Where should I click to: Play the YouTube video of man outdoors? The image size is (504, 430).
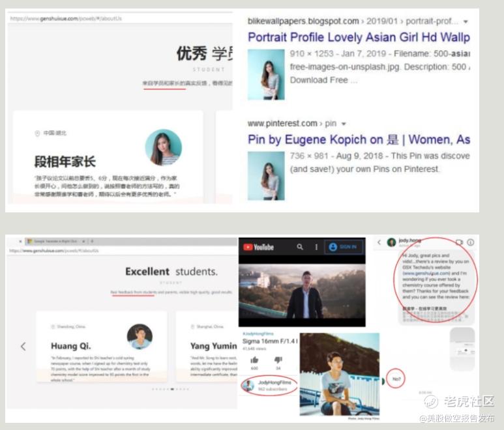pos(302,291)
